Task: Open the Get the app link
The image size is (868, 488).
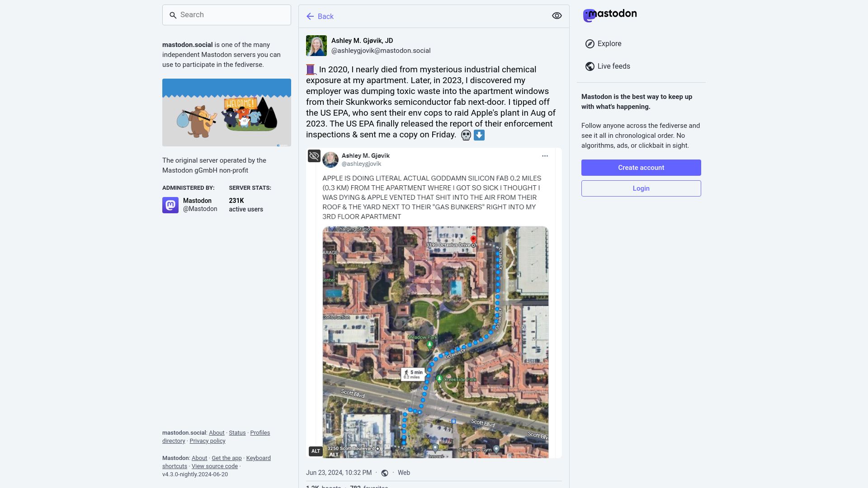Action: (226, 458)
